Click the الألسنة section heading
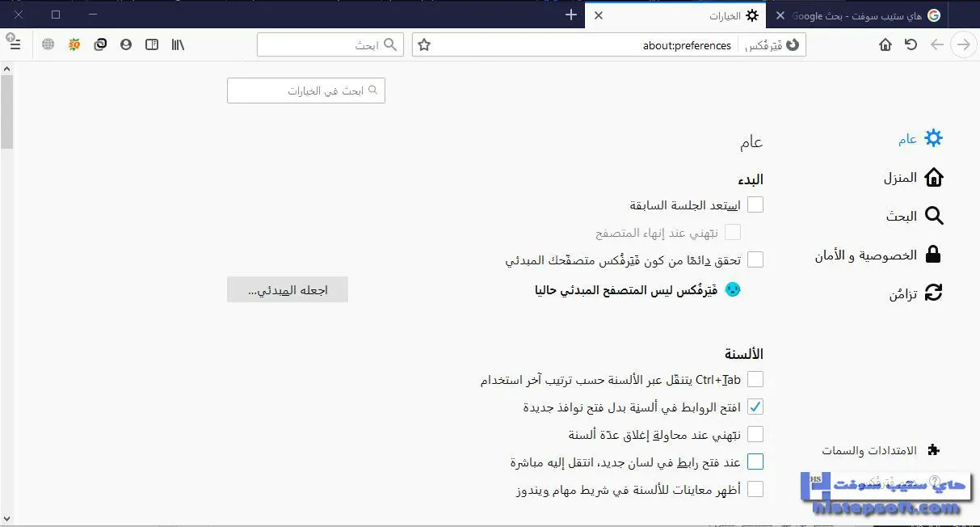 (744, 354)
